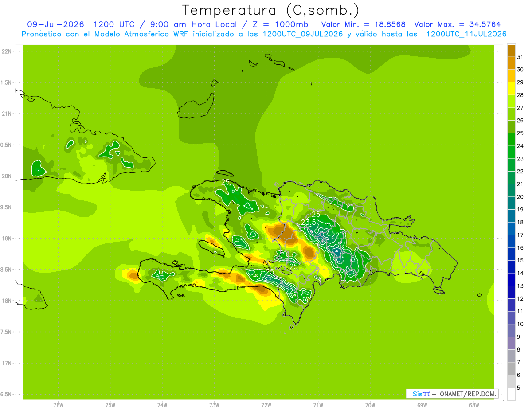Click the topmost dark orange swatch above 31

click(511, 50)
